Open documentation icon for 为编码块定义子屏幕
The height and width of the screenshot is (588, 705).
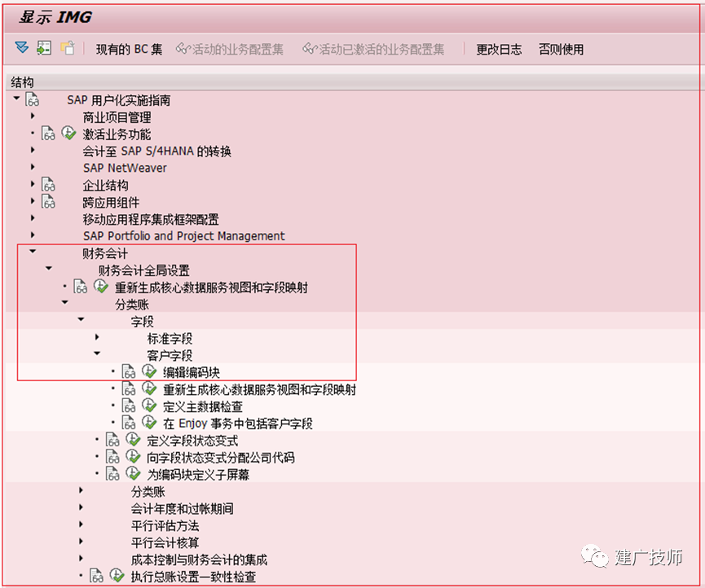point(112,473)
